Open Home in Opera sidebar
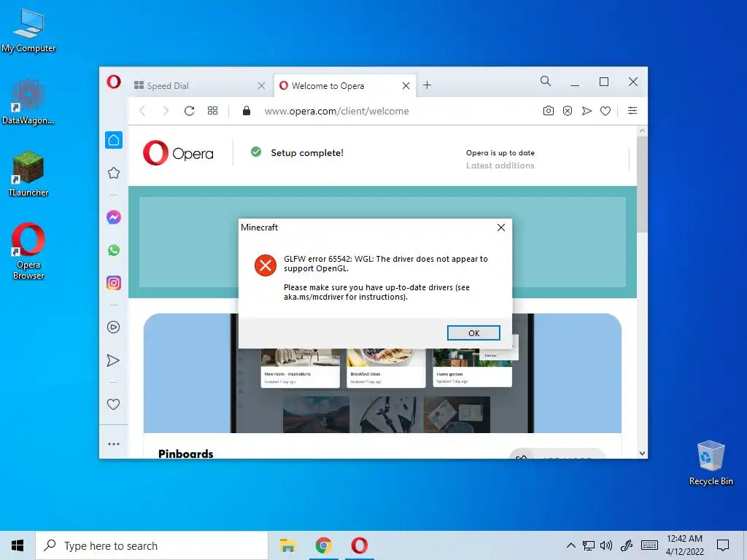This screenshot has height=560, width=747. point(113,140)
